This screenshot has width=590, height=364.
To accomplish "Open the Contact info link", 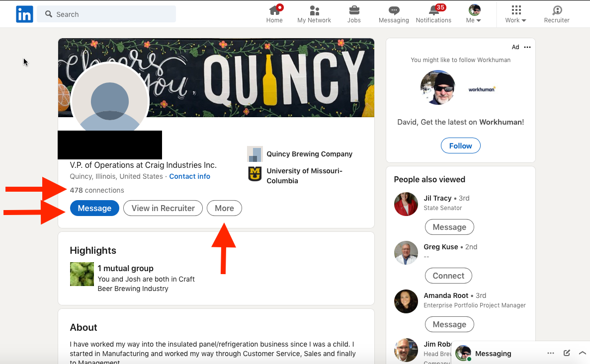I will click(190, 176).
